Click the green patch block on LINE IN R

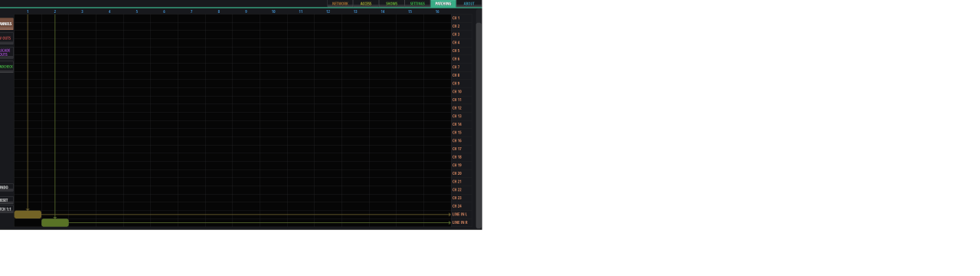click(x=55, y=222)
